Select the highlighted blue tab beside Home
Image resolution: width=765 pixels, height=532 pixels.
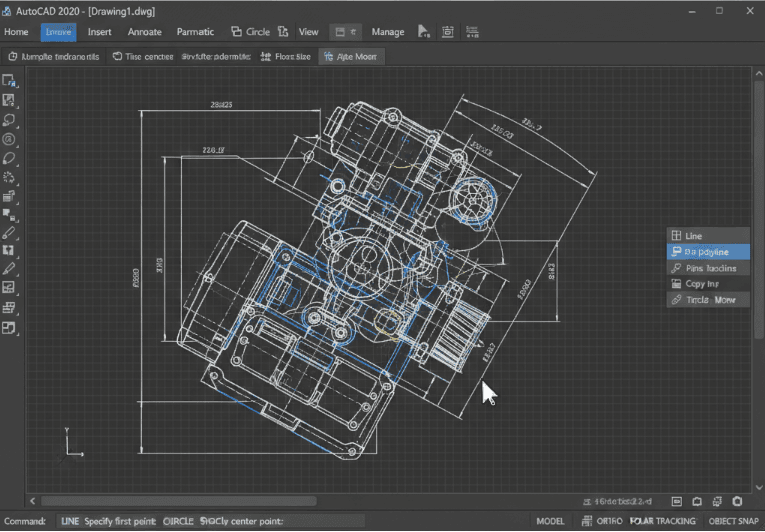(x=59, y=32)
